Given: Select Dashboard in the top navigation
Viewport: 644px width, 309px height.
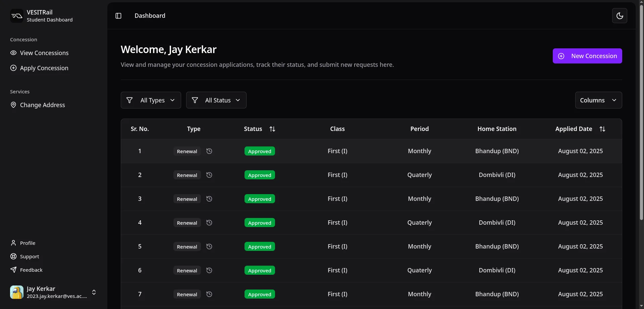Looking at the screenshot, I should (x=150, y=15).
